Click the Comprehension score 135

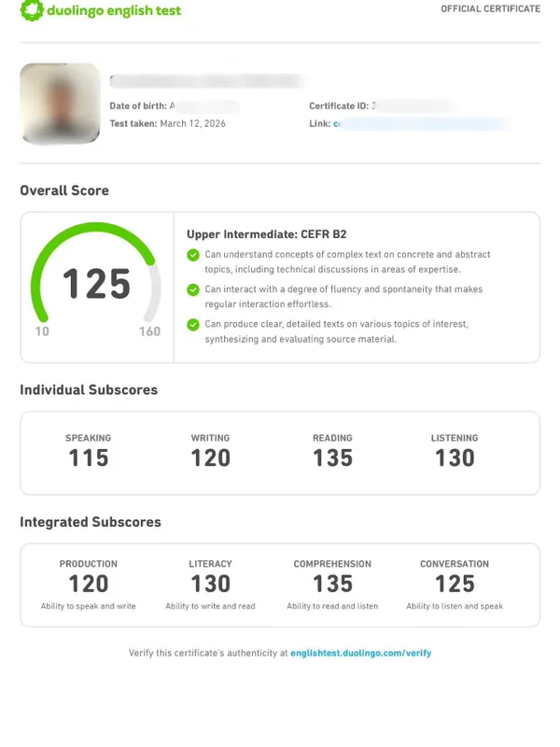[x=333, y=584]
